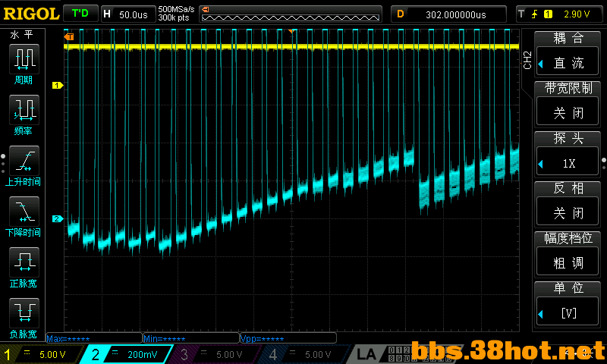Click the trigger source channel 1 badge

click(548, 14)
